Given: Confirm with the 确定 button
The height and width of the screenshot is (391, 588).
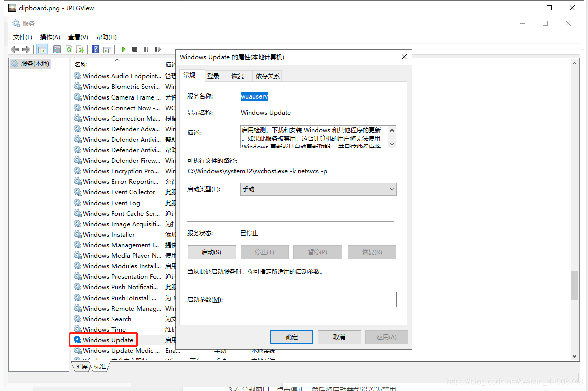Looking at the screenshot, I should click(292, 337).
